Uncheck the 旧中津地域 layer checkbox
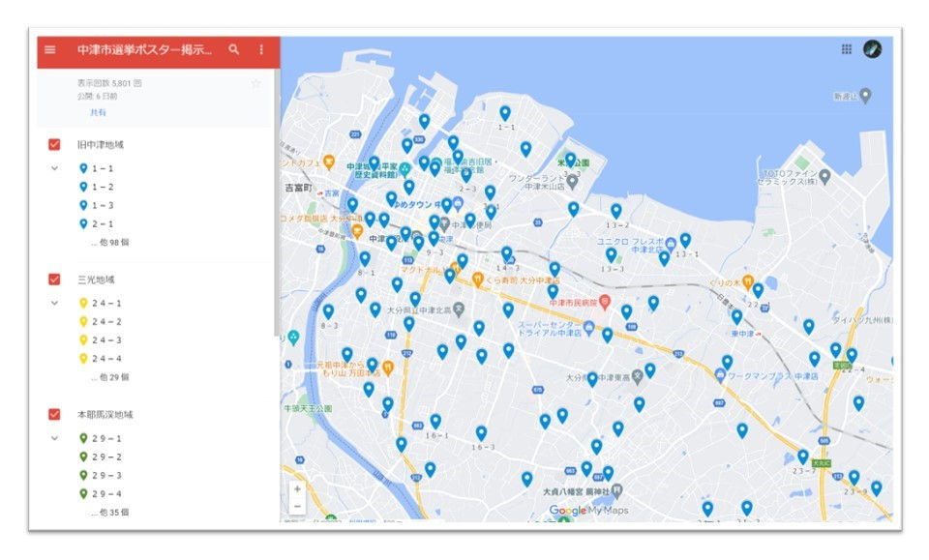Image resolution: width=929 pixels, height=560 pixels. [54, 144]
